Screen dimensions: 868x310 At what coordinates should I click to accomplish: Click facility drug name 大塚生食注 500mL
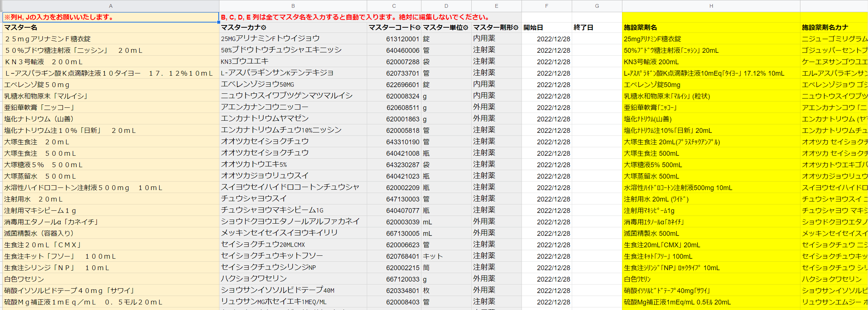pyautogui.click(x=651, y=153)
